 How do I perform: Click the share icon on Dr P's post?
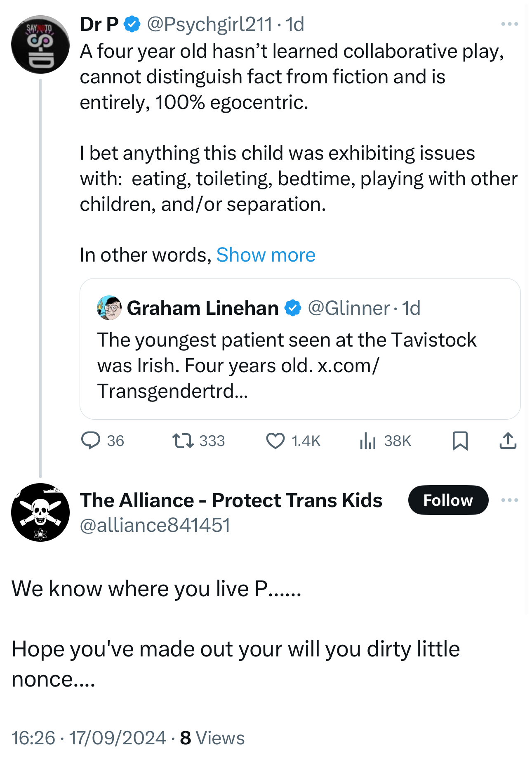tap(508, 441)
